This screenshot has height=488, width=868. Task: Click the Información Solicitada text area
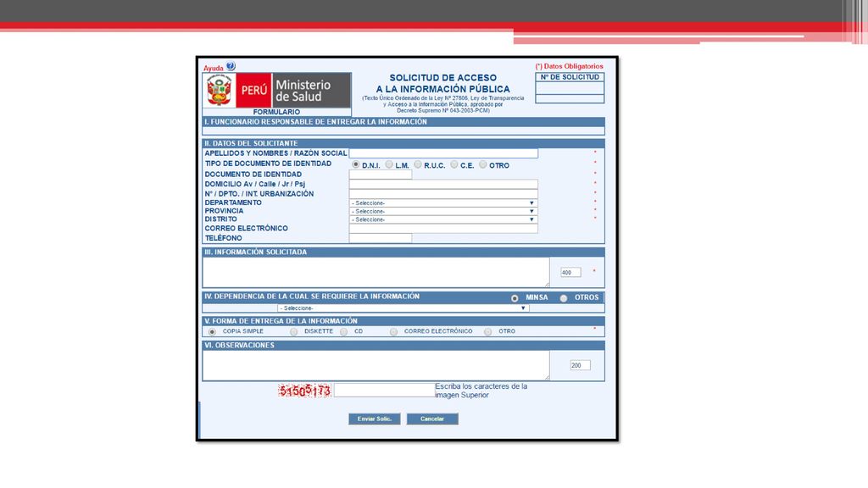376,272
